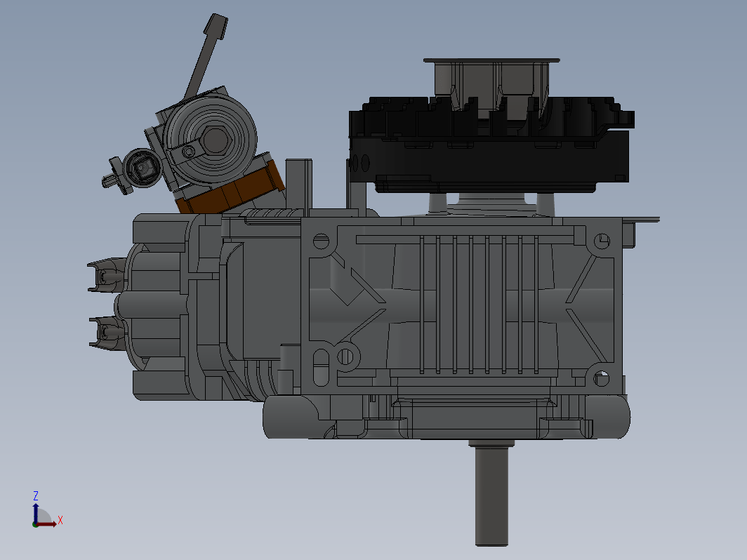Select the small round cap beside the pulley
Viewport: 747px width, 560px height.
coord(142,168)
